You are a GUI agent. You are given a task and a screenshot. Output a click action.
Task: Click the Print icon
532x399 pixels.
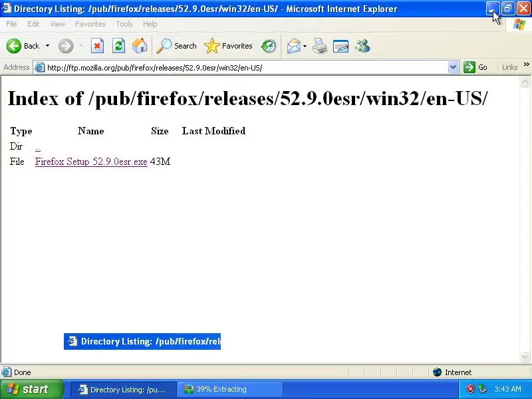(320, 46)
